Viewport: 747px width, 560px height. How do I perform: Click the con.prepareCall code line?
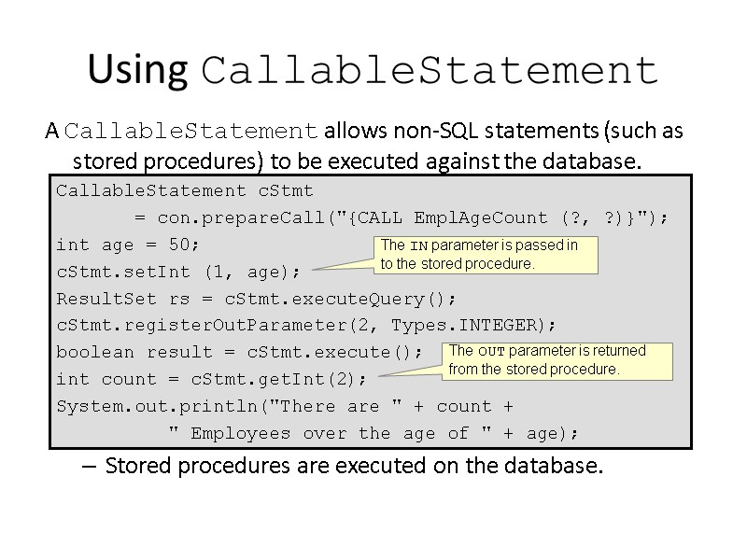[402, 218]
